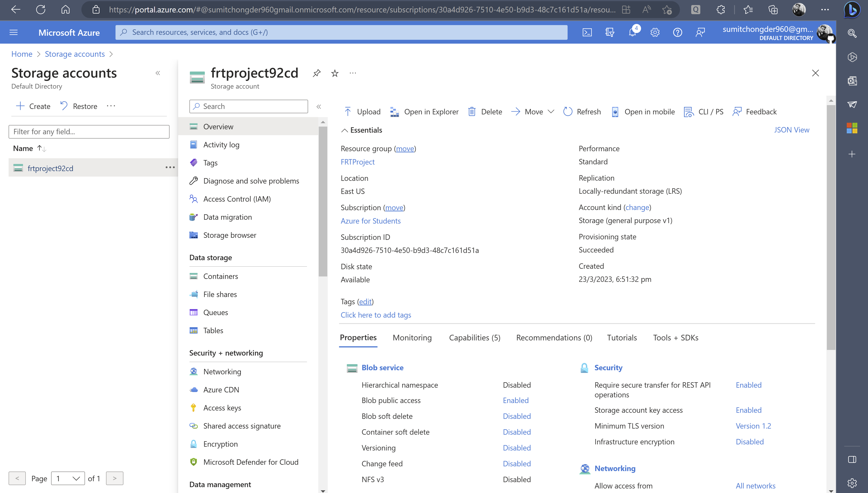Screen dimensions: 868x493
Task: Open the Directories and subscriptions filter icon
Action: pyautogui.click(x=609, y=33)
